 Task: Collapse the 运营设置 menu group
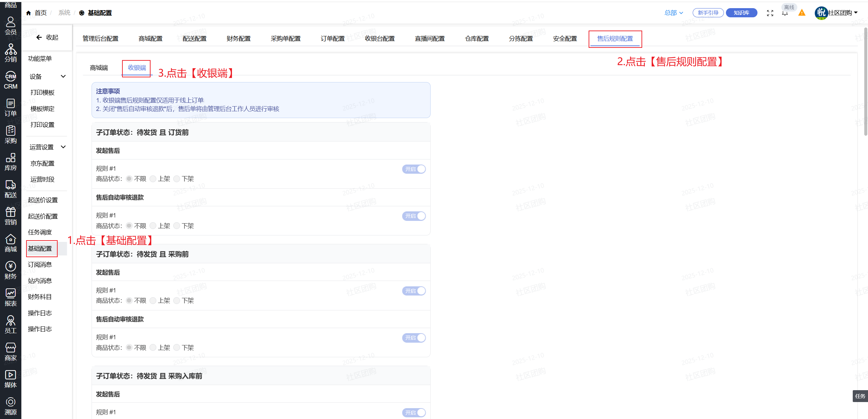(63, 147)
